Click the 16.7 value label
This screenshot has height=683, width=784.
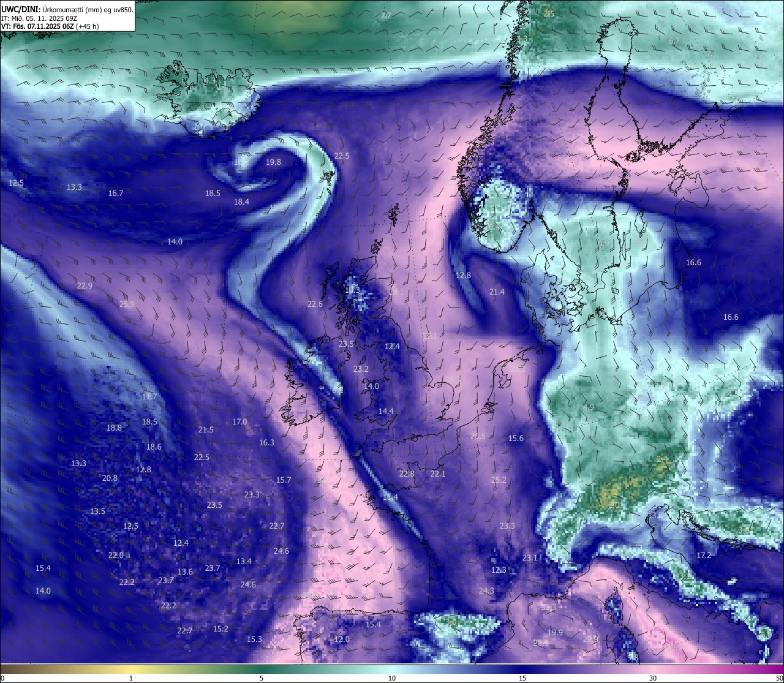(x=116, y=194)
